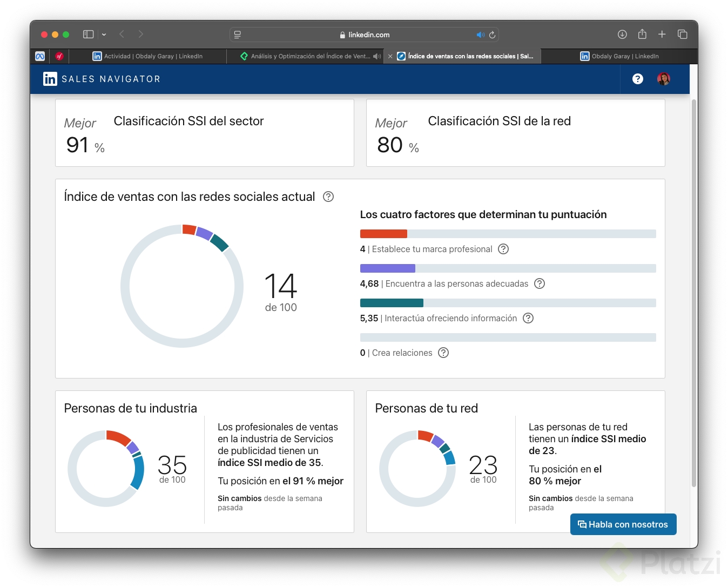Click help icon beside Índice de ventas actual
This screenshot has width=728, height=588.
point(328,197)
